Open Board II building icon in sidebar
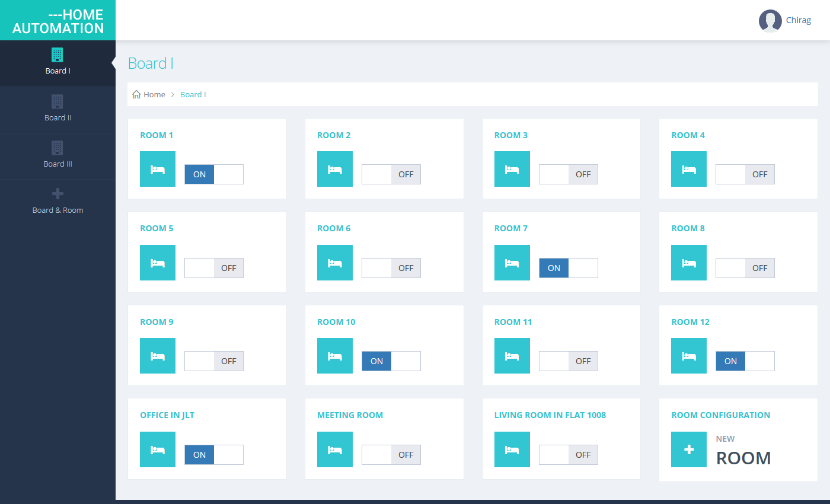830x504 pixels. [x=58, y=101]
